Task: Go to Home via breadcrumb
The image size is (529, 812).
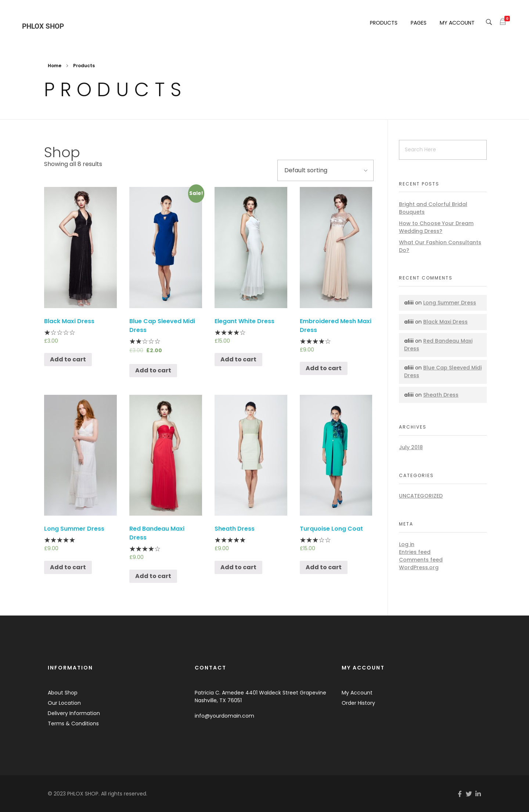Action: 54,66
